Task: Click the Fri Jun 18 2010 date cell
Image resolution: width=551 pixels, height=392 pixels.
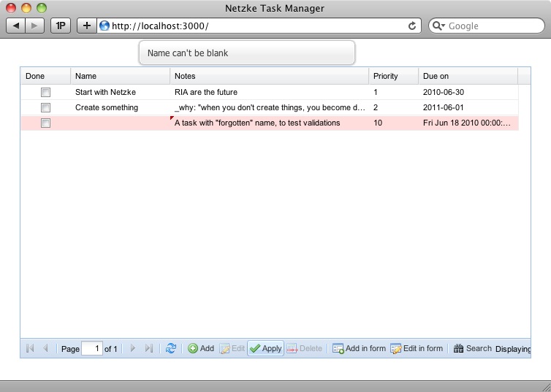Action: [x=468, y=123]
